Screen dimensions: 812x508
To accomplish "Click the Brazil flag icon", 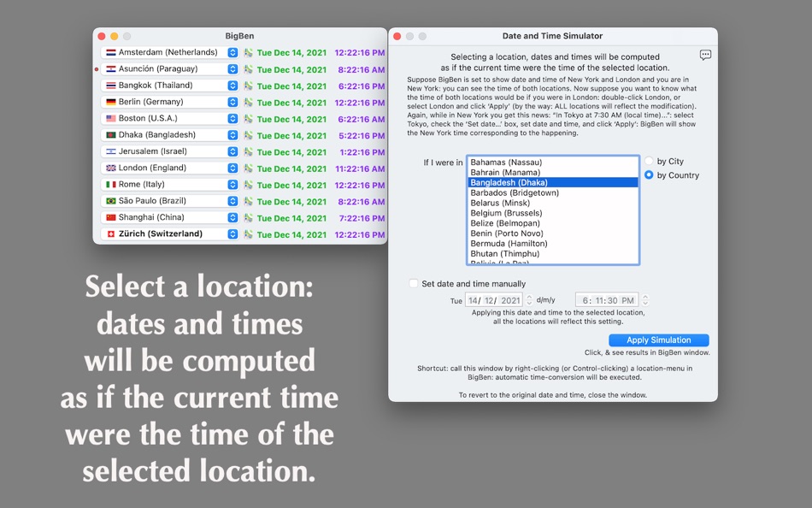I will [111, 201].
